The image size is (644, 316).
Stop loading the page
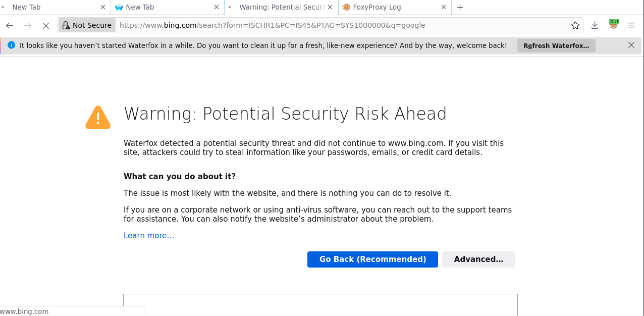click(x=45, y=25)
